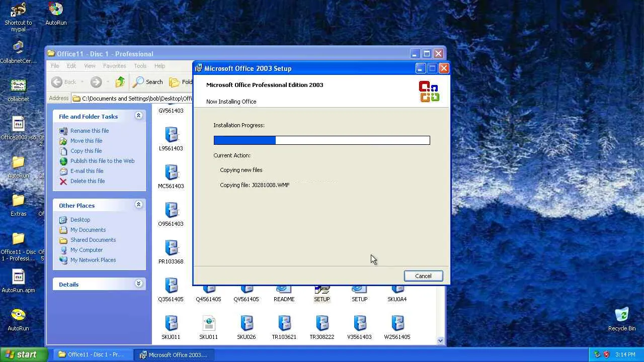The image size is (644, 362).
Task: Click Delete this file link
Action: point(88,181)
